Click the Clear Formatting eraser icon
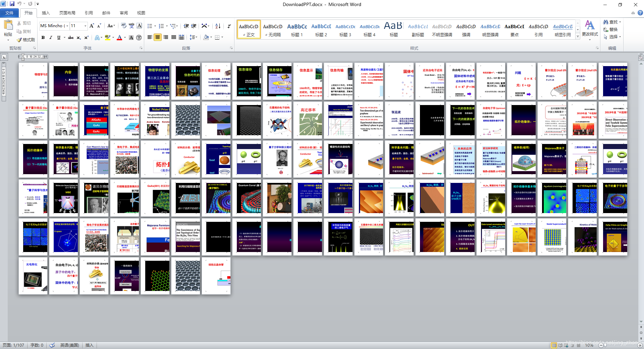The image size is (644, 349). pyautogui.click(x=123, y=26)
